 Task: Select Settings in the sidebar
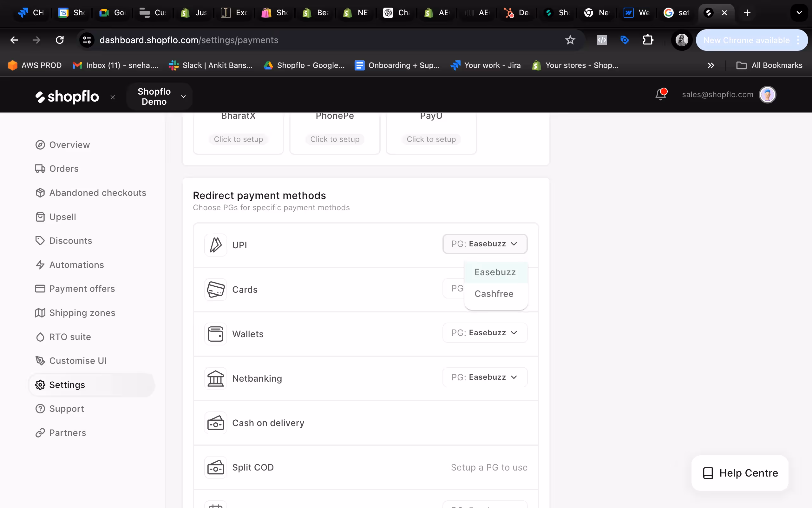pos(92,385)
